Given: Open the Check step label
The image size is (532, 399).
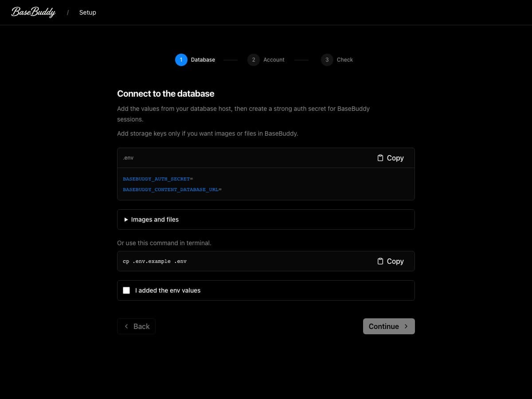Looking at the screenshot, I should point(345,60).
